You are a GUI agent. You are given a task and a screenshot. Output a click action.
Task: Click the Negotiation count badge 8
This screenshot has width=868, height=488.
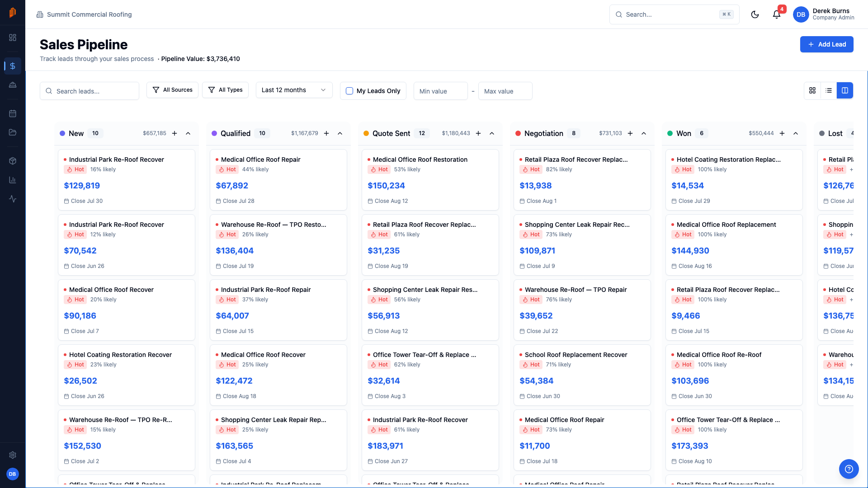[x=574, y=133]
